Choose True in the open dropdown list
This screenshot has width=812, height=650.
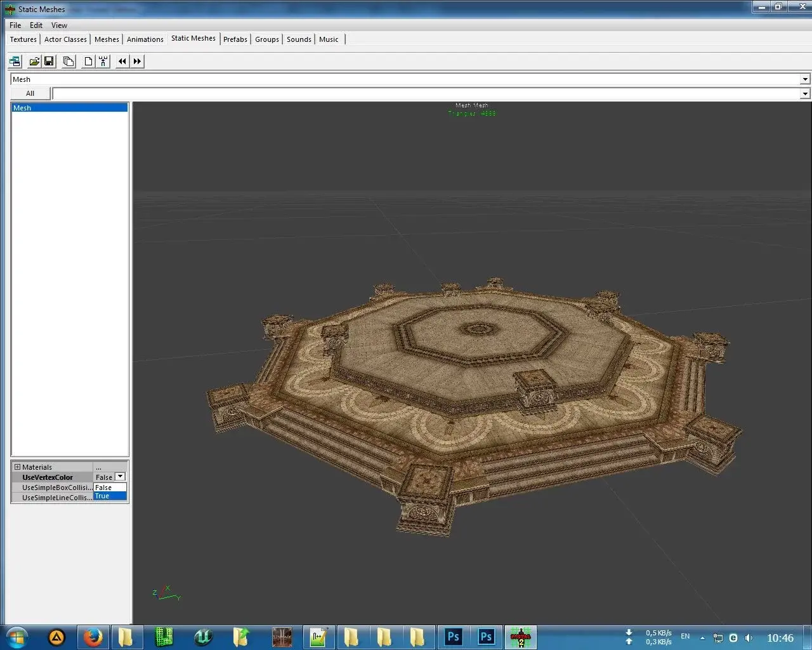(110, 496)
